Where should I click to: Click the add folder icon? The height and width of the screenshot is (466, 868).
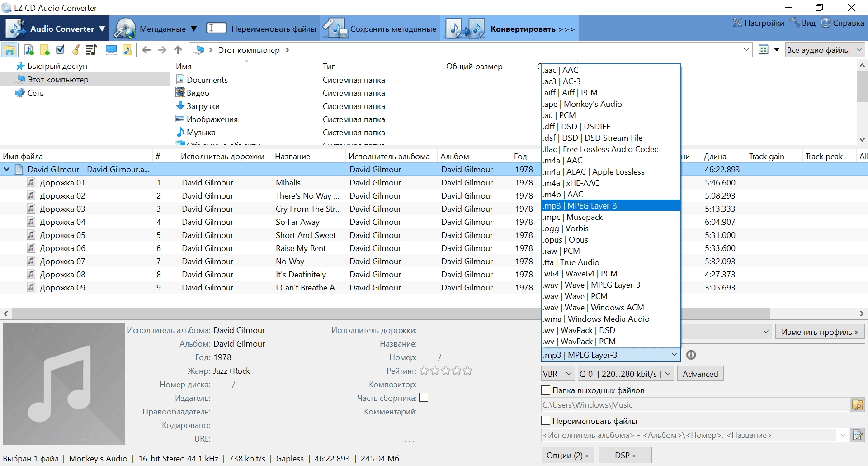44,50
